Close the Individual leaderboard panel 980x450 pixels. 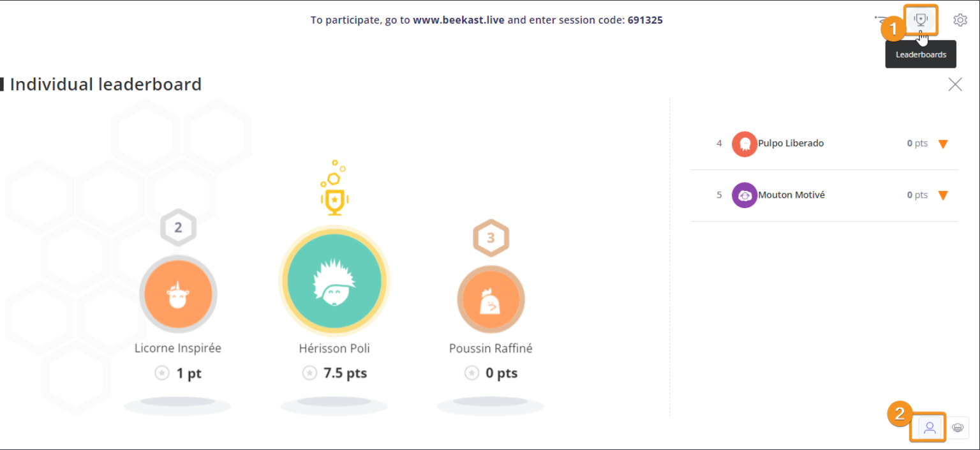point(954,84)
